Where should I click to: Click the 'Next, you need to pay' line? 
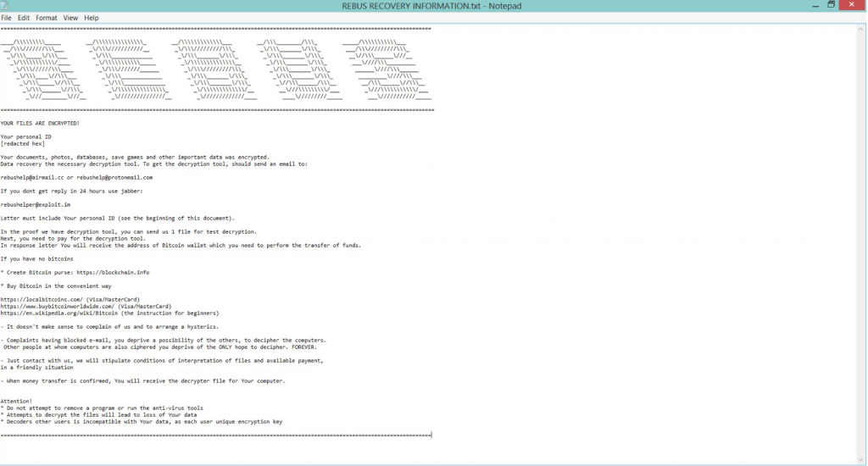pyautogui.click(x=73, y=239)
